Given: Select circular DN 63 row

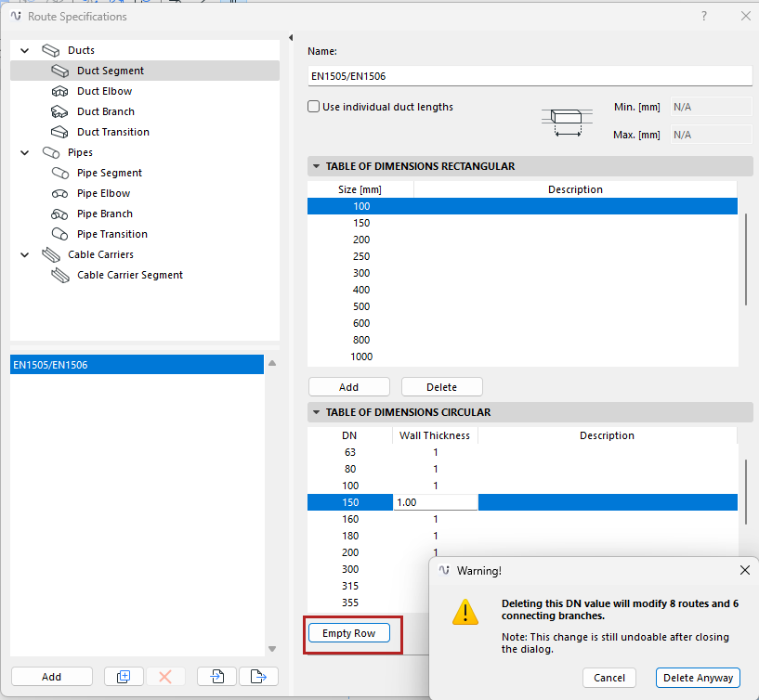Looking at the screenshot, I should 522,452.
